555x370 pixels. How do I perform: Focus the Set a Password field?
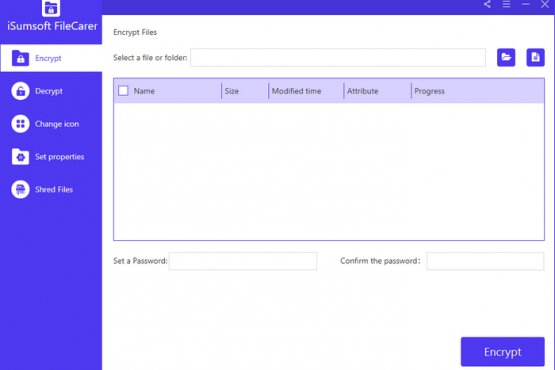coord(243,261)
